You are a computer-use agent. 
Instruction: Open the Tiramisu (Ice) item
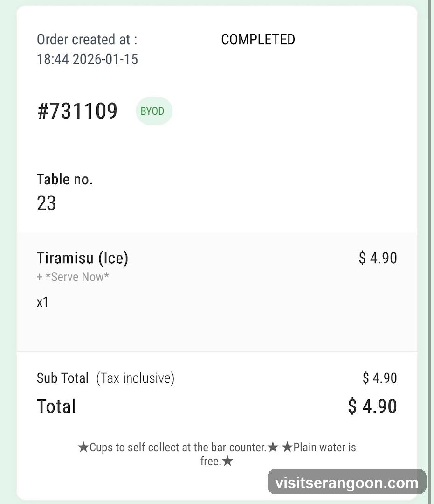pos(83,258)
